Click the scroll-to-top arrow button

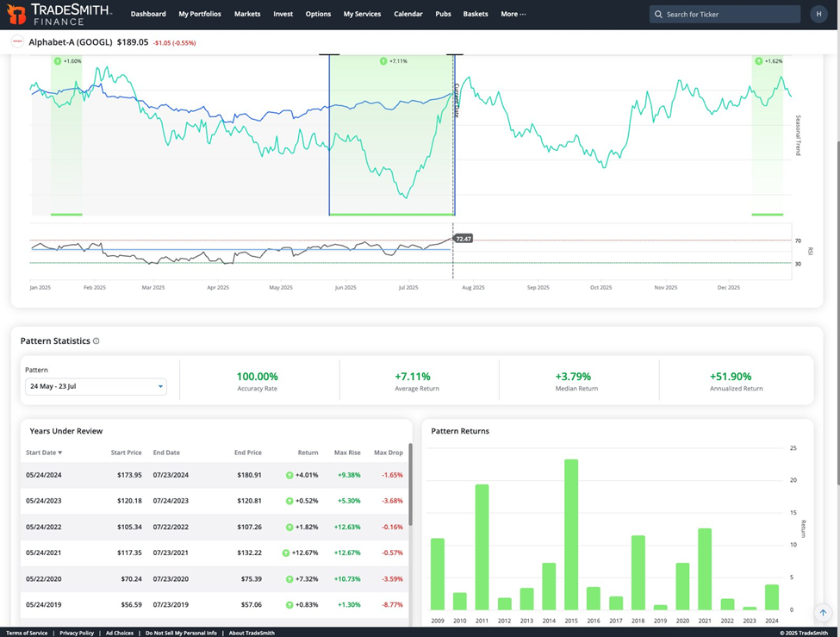822,613
